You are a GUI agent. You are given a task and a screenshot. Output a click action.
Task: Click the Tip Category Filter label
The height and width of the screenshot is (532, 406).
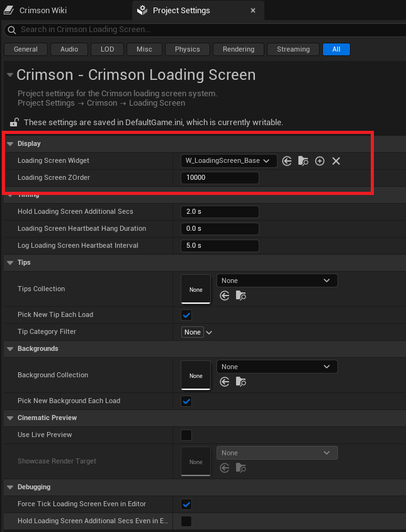(47, 332)
